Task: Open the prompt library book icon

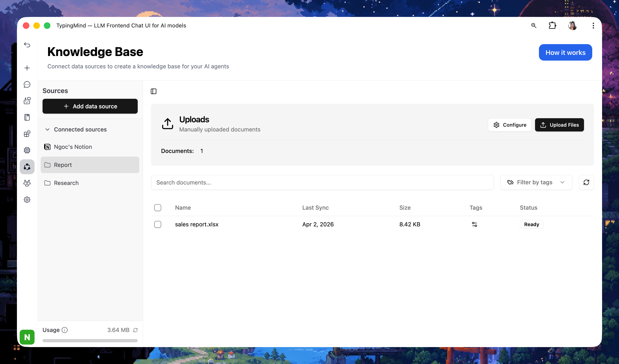Action: coord(27,117)
